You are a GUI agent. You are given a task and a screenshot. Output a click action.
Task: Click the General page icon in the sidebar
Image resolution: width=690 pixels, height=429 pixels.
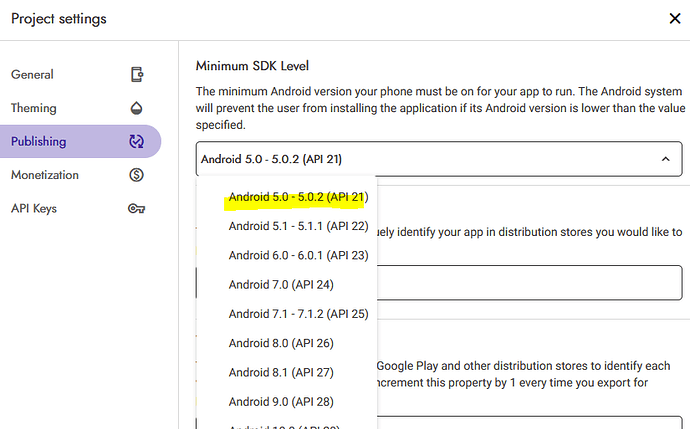pos(137,75)
